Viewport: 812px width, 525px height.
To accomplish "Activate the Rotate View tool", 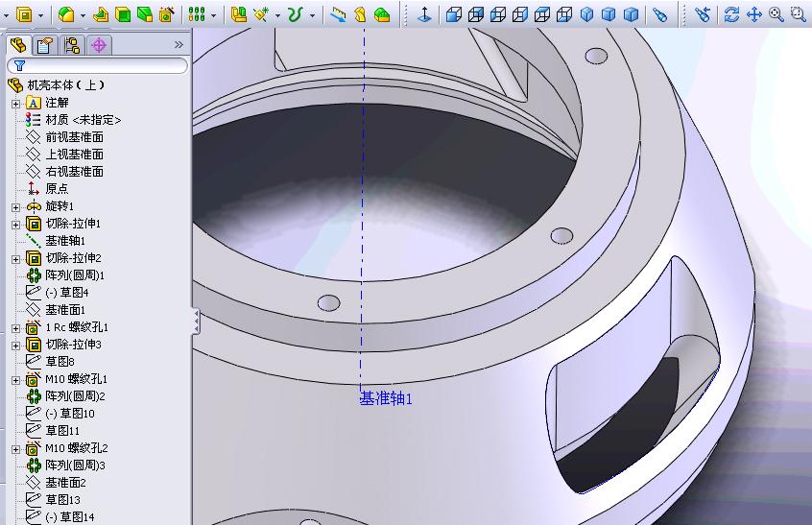I will (731, 14).
